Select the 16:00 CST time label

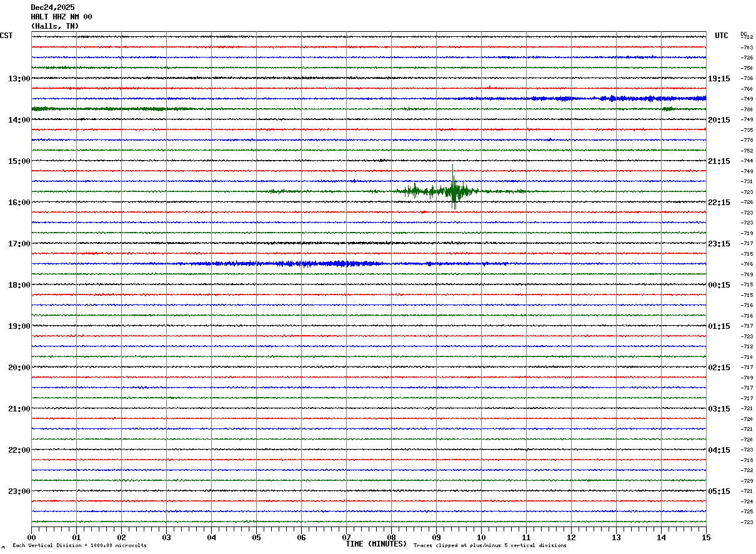click(x=19, y=203)
